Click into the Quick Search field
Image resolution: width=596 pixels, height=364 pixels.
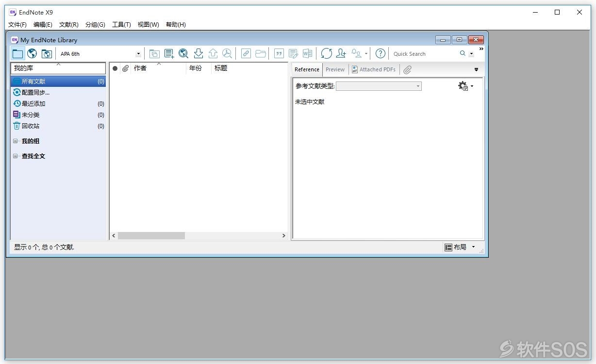click(424, 54)
